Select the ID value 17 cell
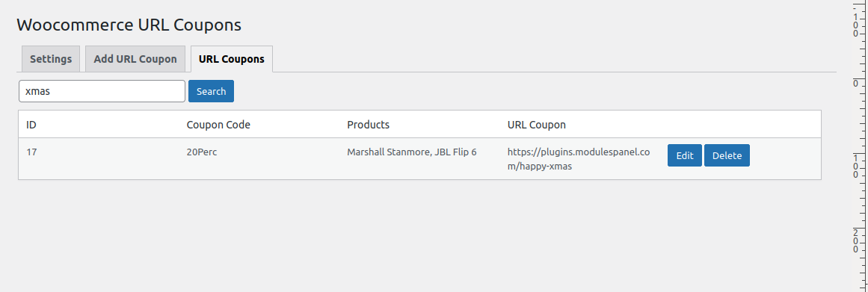868x292 pixels. click(x=31, y=152)
